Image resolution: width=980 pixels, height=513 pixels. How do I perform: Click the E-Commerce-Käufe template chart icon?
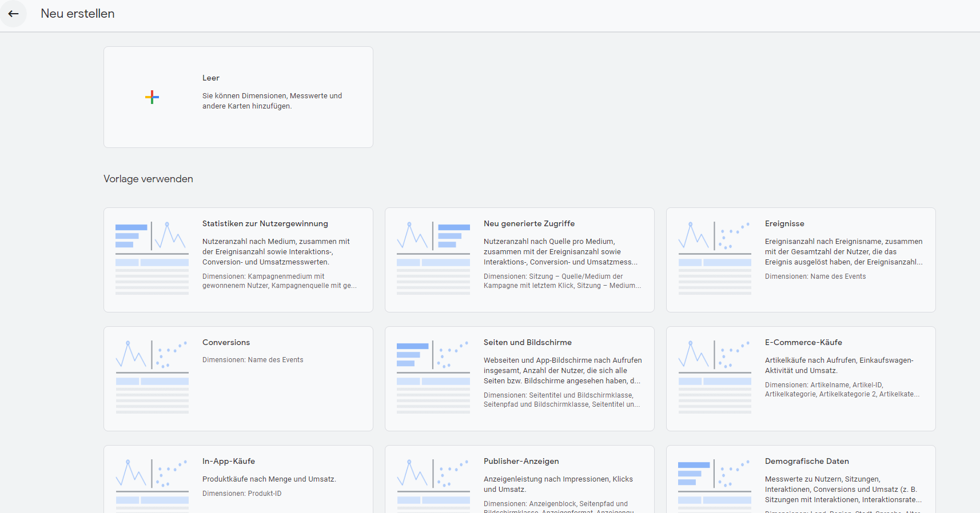pos(715,377)
